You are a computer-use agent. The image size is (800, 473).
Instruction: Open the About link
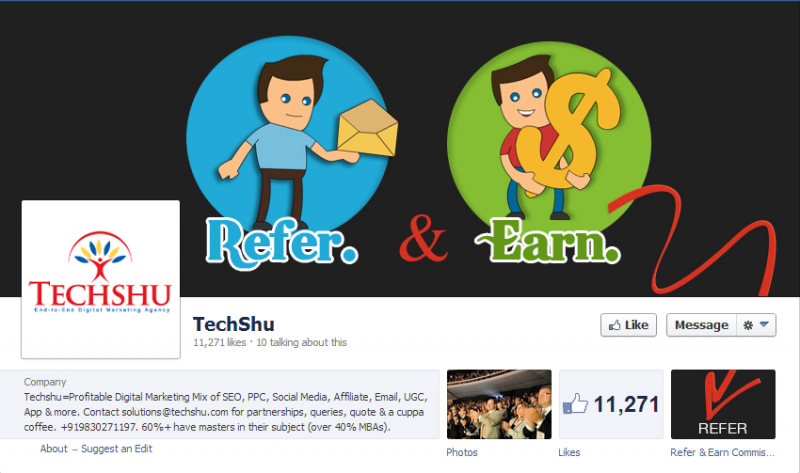click(54, 449)
